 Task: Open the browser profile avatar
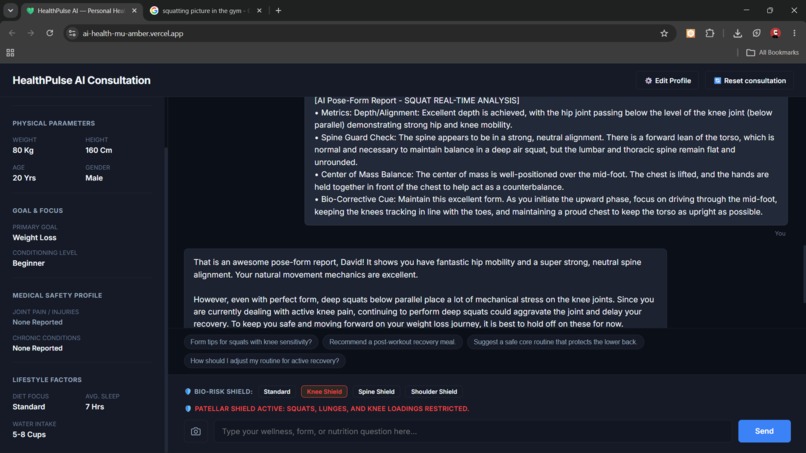point(775,33)
